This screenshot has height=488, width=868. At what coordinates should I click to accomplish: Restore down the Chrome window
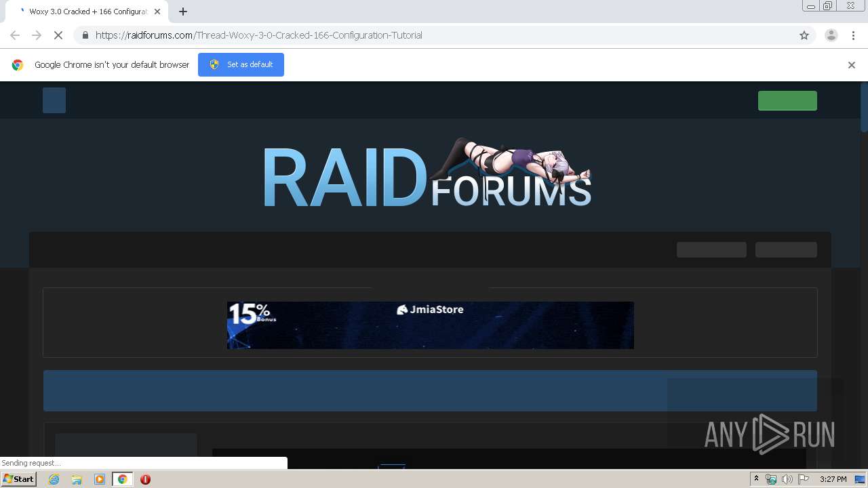click(x=828, y=6)
